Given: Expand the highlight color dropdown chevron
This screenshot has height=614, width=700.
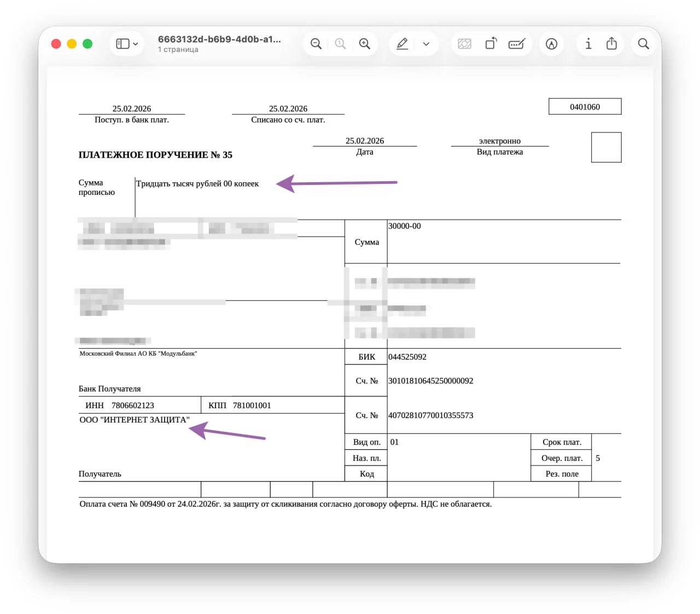Looking at the screenshot, I should pyautogui.click(x=427, y=44).
